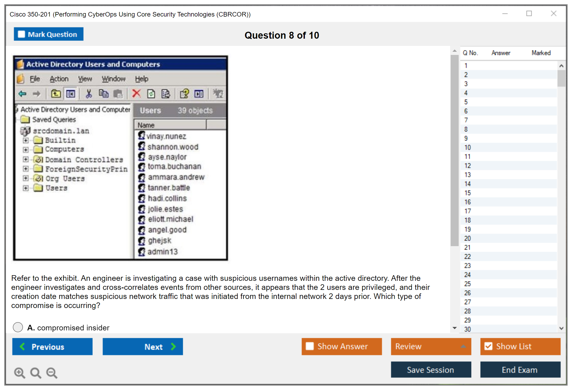Click the scissors cut toolbar icon
This screenshot has width=574, height=392.
pos(89,94)
